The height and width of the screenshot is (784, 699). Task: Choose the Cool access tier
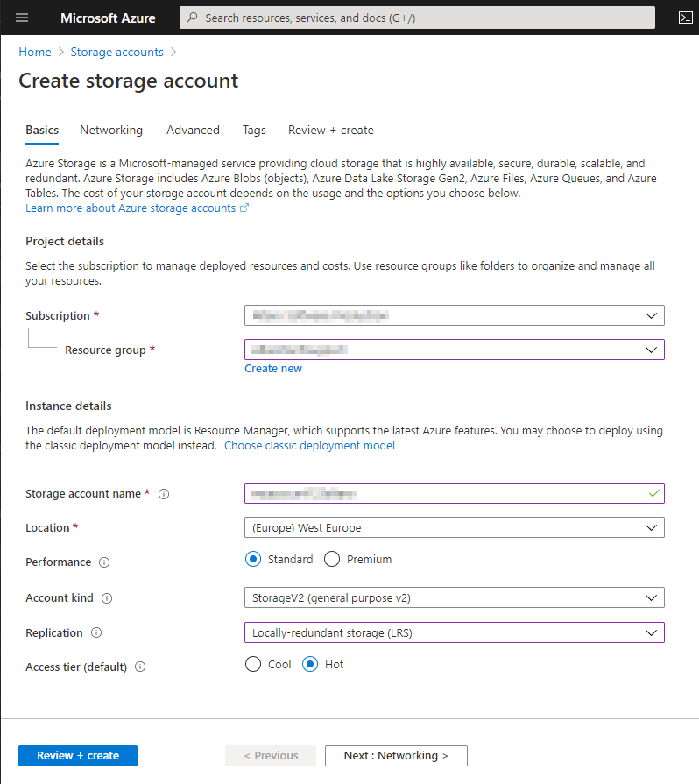coord(254,665)
